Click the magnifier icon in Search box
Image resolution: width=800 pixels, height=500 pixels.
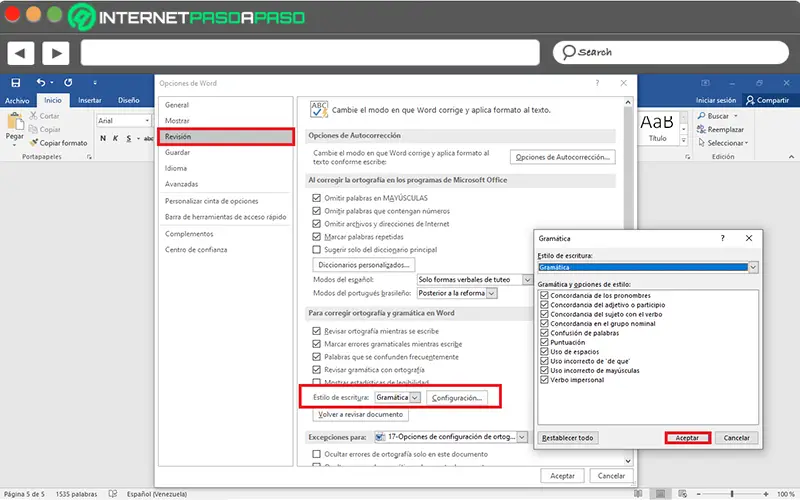click(568, 52)
